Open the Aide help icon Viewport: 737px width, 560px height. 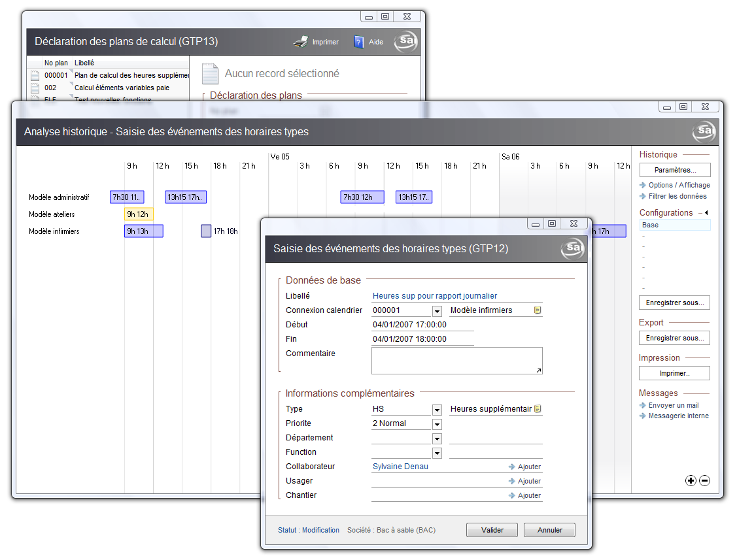coord(358,42)
